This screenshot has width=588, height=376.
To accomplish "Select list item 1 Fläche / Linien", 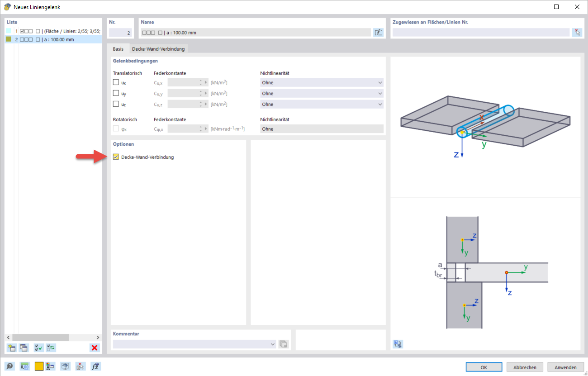I will click(x=53, y=31).
